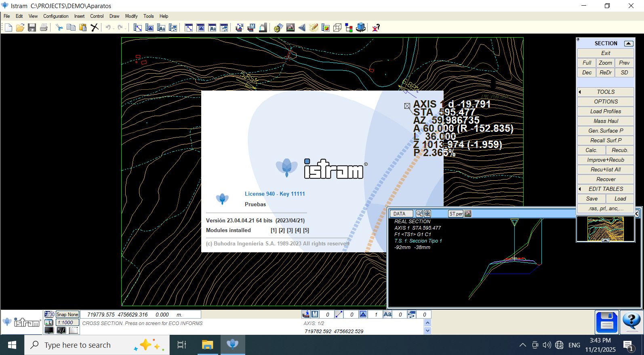Click the collapse arrow under the map thumbnail

coord(605,241)
